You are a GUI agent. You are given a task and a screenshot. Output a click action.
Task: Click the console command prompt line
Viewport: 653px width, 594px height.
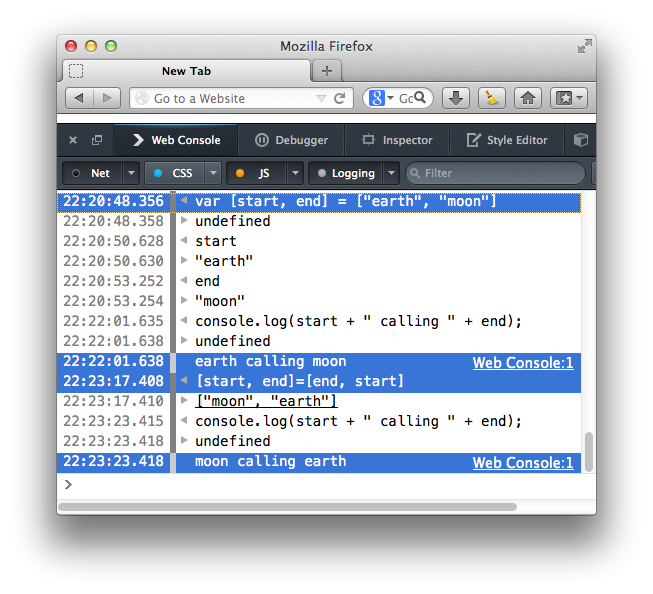(x=326, y=485)
